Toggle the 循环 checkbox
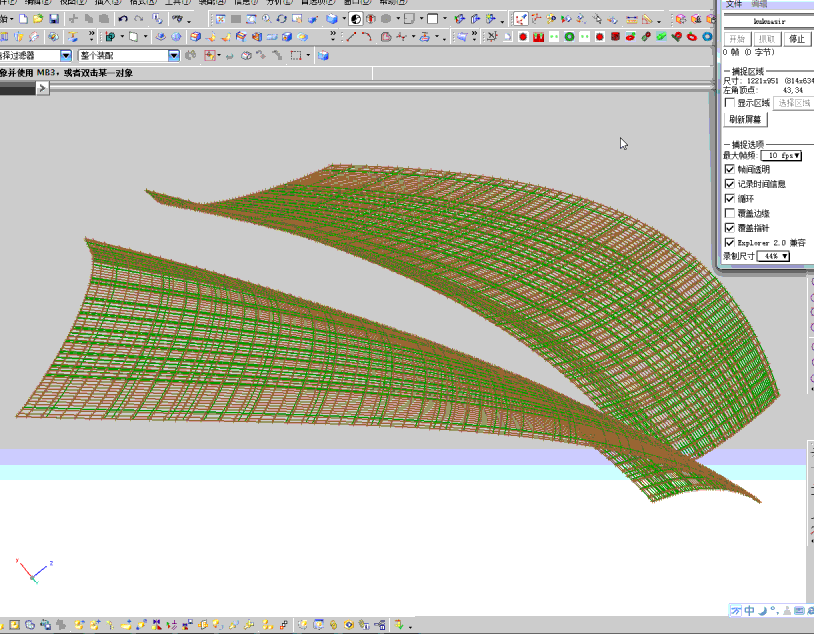This screenshot has height=634, width=814. pyautogui.click(x=729, y=198)
